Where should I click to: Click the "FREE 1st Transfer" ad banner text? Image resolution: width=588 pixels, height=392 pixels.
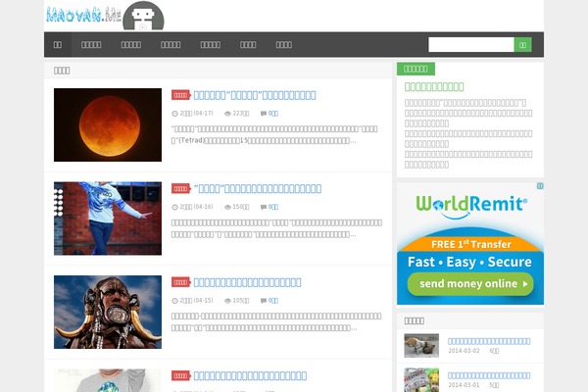click(471, 245)
